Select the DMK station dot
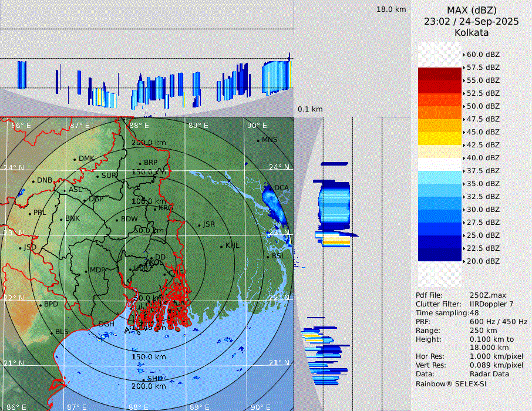Screen dimensions: 532x411 pos(75,159)
